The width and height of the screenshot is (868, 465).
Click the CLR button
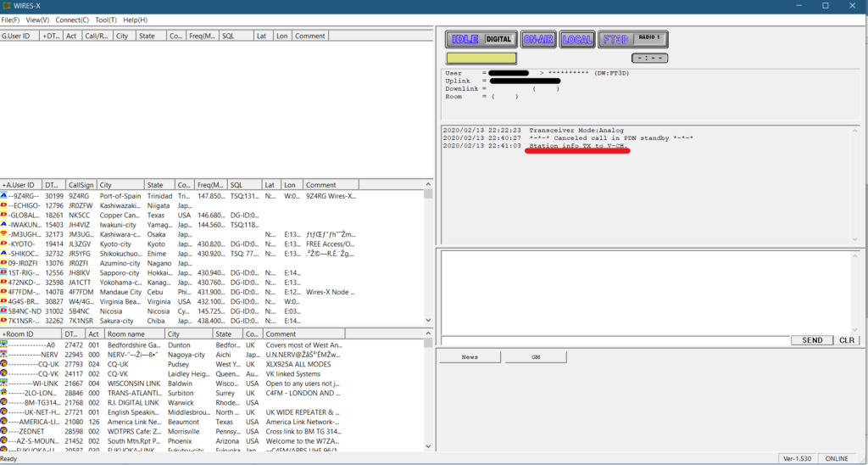coord(847,340)
